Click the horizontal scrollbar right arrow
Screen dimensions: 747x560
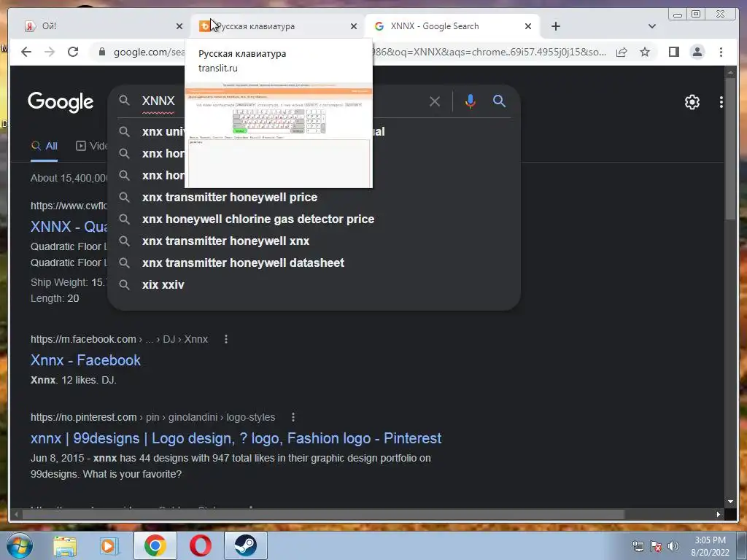pos(719,514)
